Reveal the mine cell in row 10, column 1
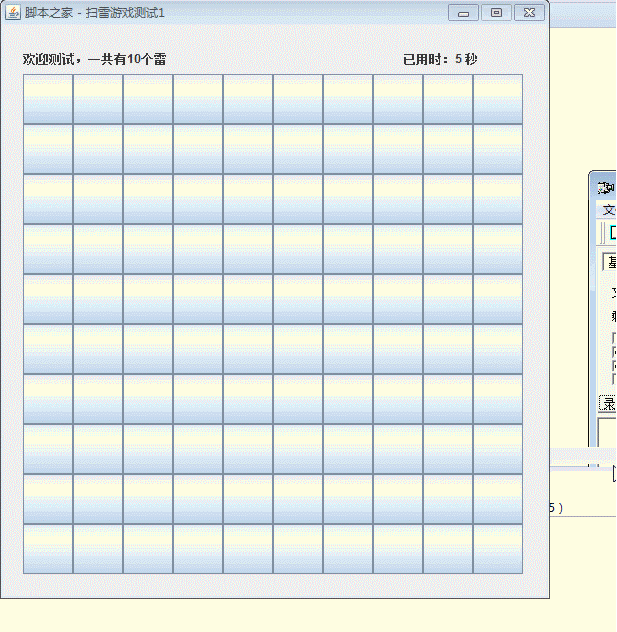This screenshot has height=632, width=617. pos(48,549)
